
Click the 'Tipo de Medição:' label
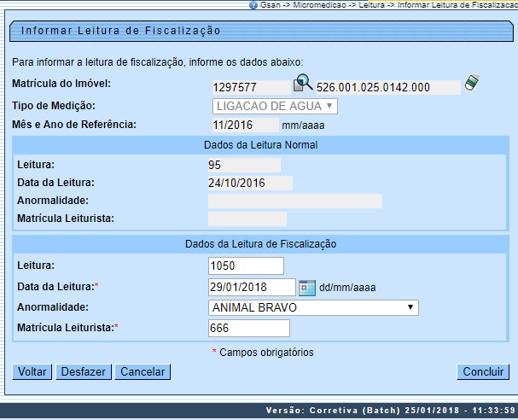click(x=54, y=106)
